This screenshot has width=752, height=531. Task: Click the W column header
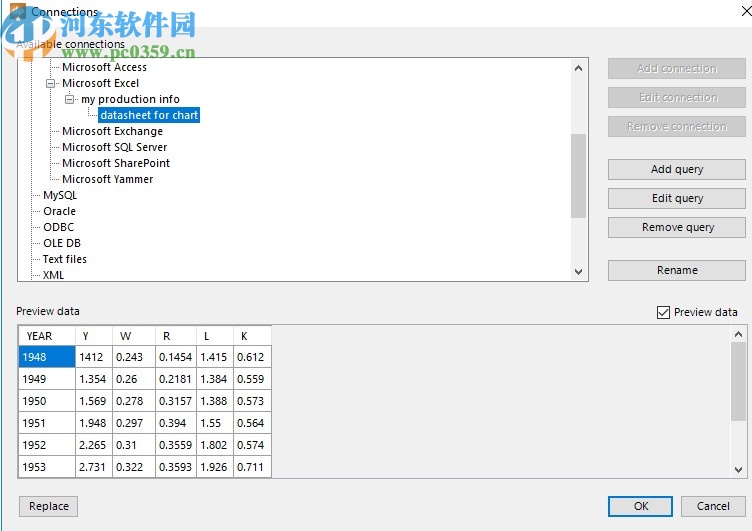pos(134,336)
